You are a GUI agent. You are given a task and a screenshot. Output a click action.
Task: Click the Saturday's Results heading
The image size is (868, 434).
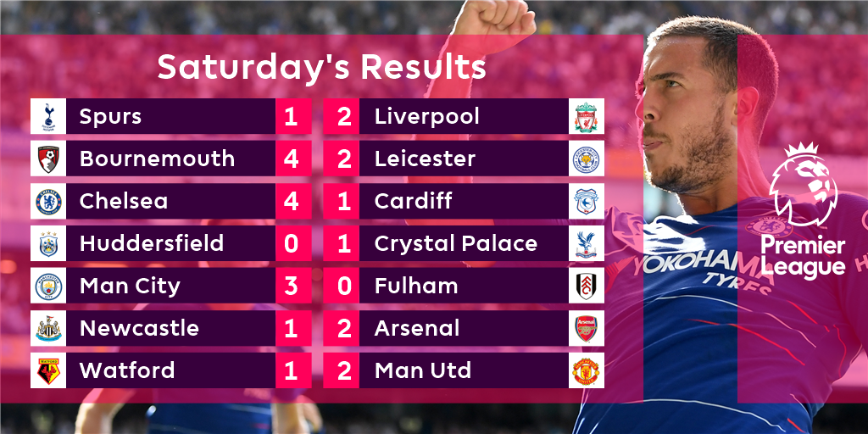coord(321,68)
